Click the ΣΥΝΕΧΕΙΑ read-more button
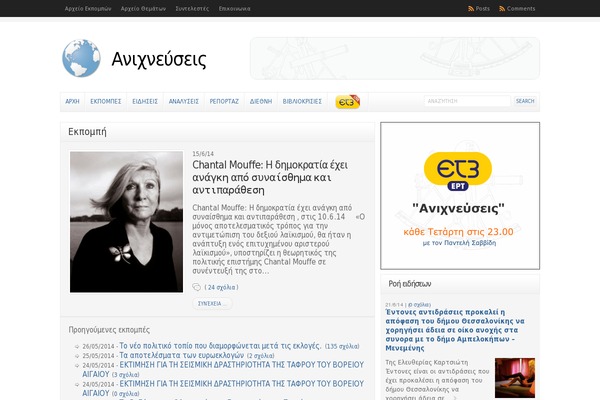Viewport: 600px width, 400px height. pos(212,304)
